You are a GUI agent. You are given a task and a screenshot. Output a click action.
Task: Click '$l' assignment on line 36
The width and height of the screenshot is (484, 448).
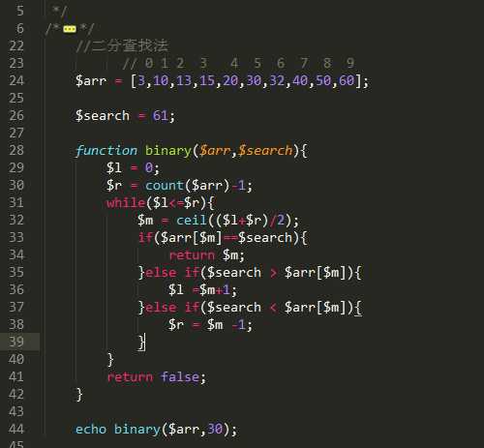pyautogui.click(x=176, y=290)
